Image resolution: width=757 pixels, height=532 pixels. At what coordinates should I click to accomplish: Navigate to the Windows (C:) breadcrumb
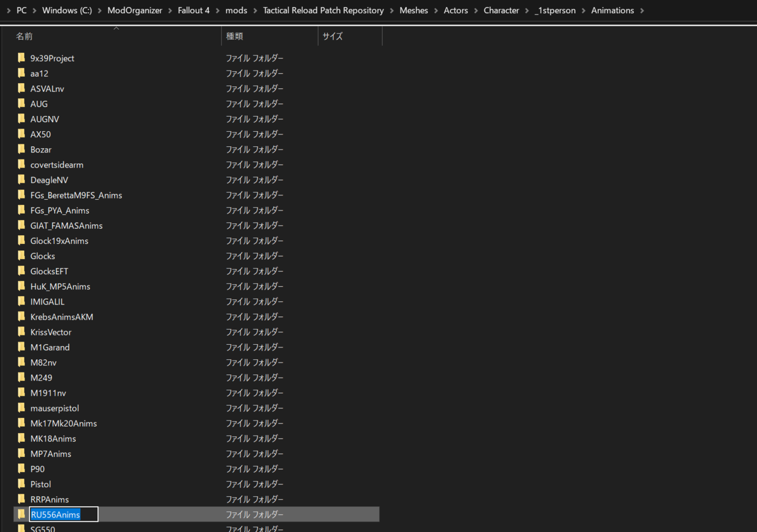click(66, 11)
